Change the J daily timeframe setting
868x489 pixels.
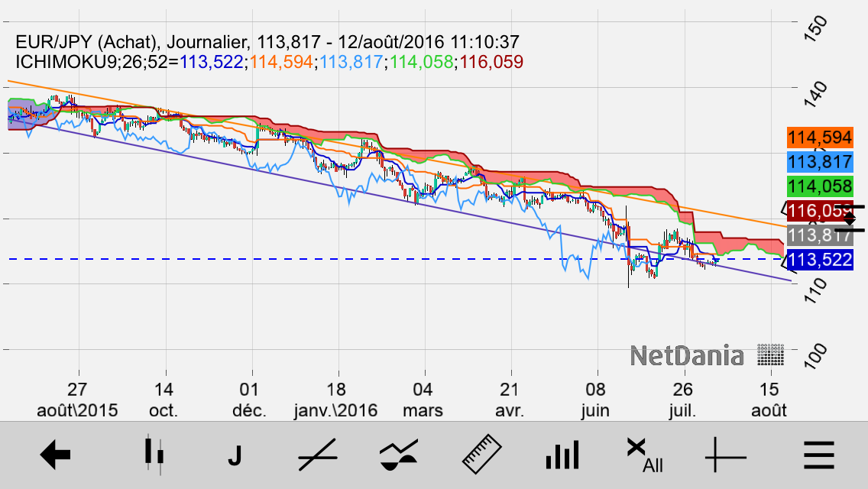[235, 456]
